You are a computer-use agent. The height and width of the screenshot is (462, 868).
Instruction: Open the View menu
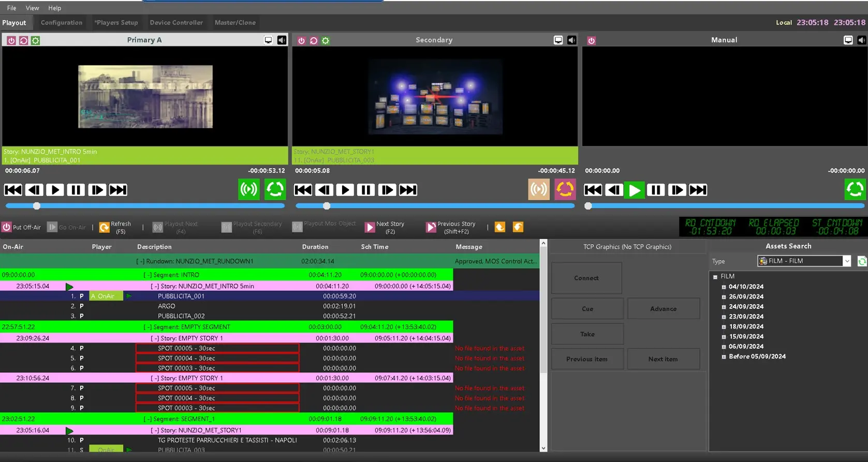(33, 8)
